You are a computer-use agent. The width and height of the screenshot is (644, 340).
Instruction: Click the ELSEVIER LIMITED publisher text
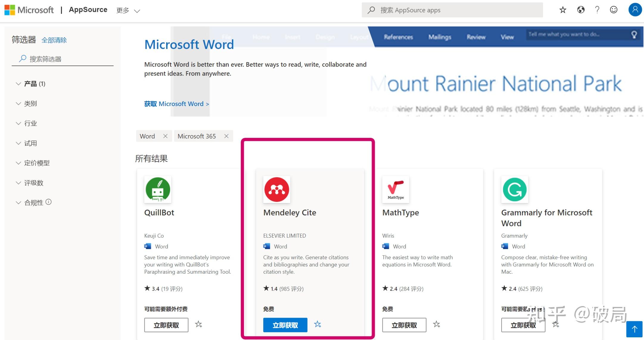coord(284,235)
